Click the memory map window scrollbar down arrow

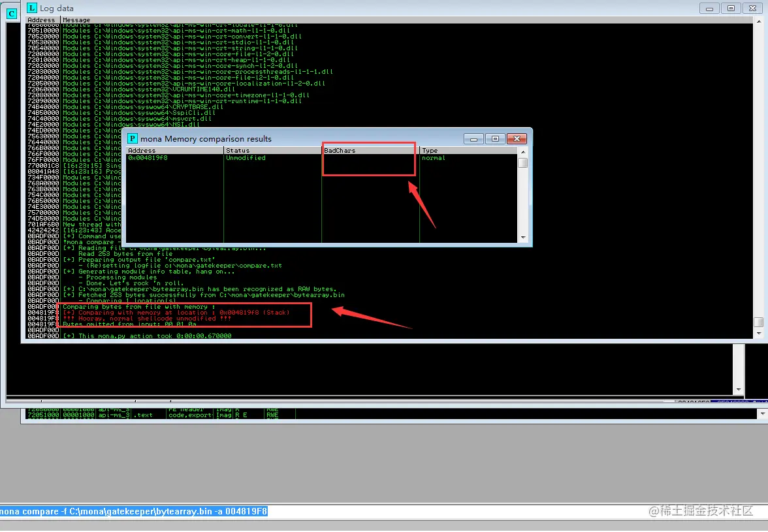click(763, 414)
